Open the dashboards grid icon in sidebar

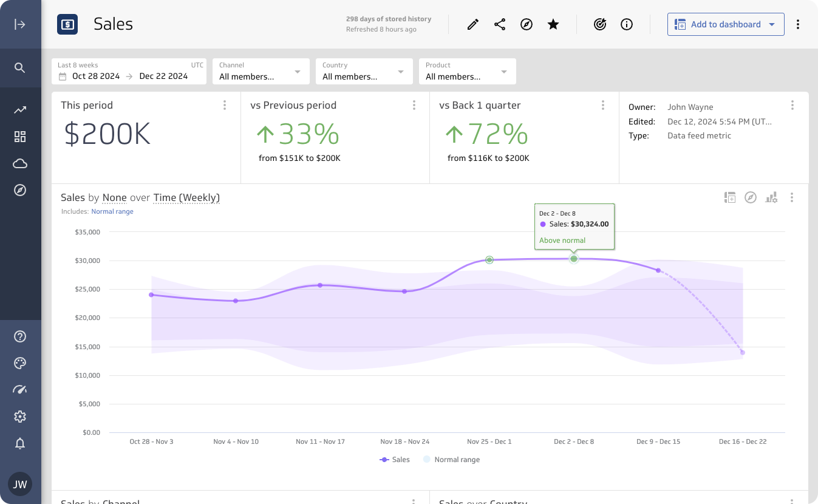click(x=20, y=137)
